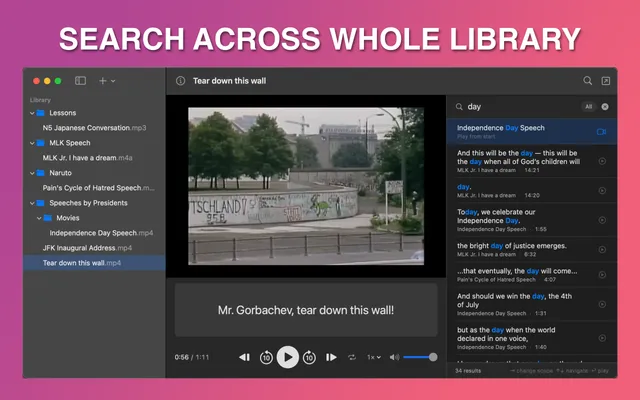Click the 34 results status text
The image size is (640, 400).
click(x=468, y=371)
